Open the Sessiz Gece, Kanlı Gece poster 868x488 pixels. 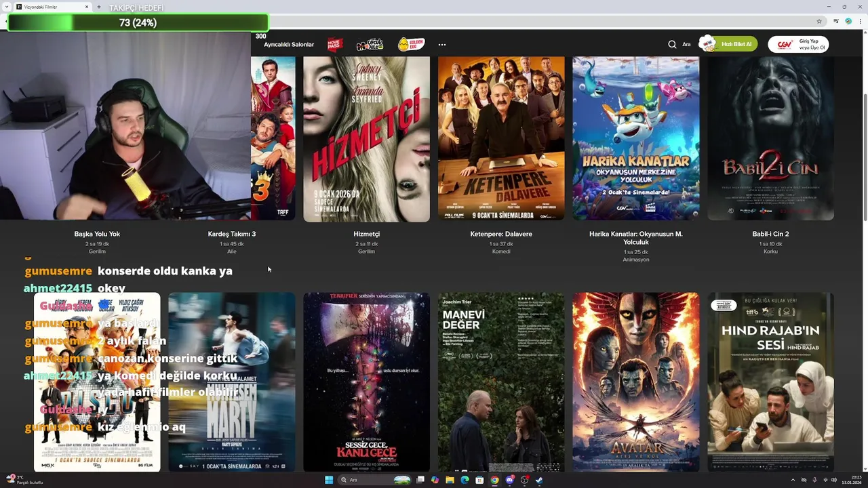coord(366,382)
